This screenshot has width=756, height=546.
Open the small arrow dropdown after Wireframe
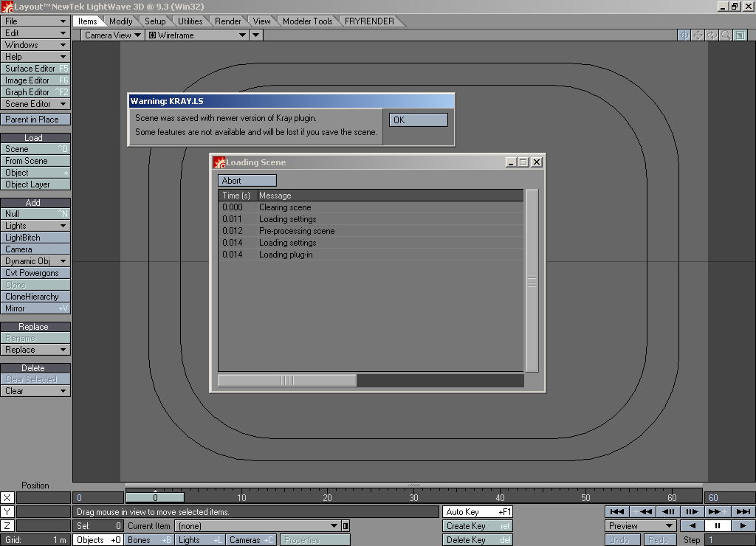(256, 35)
